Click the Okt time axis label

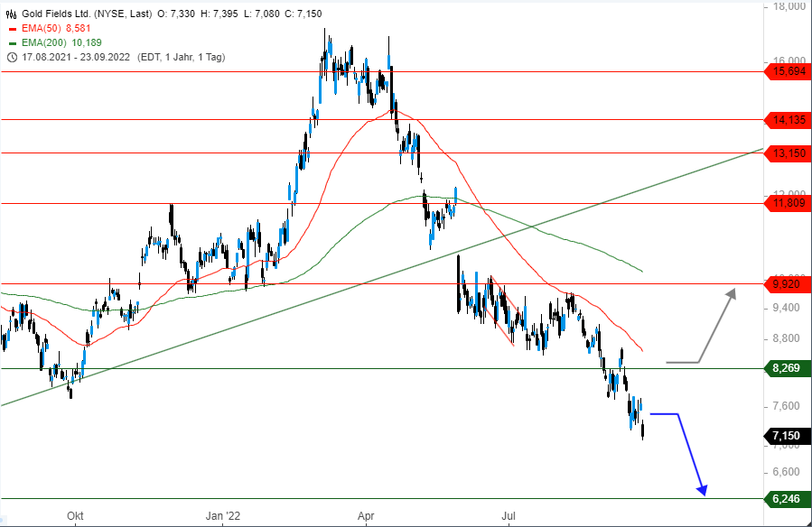click(75, 516)
